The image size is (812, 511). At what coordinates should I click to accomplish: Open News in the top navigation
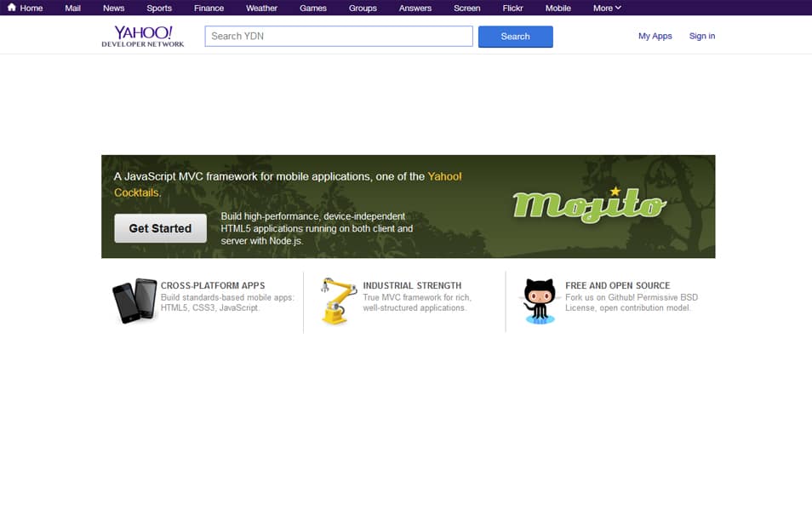(113, 8)
